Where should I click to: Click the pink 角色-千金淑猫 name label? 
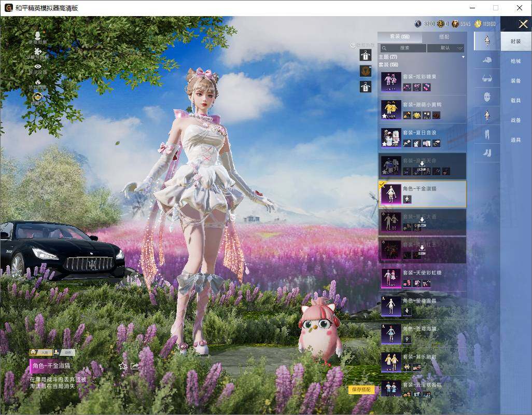click(x=51, y=366)
